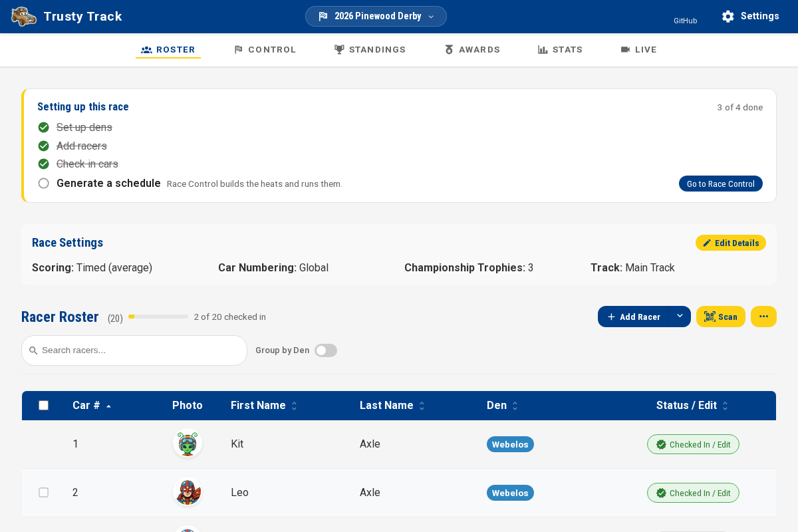798x532 pixels.
Task: Click the Settings label in the header
Action: (x=760, y=16)
